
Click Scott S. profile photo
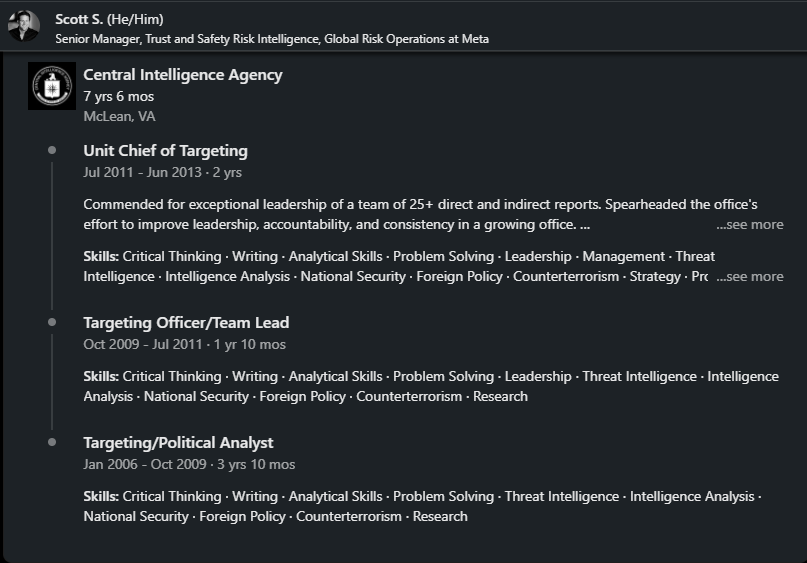24,25
